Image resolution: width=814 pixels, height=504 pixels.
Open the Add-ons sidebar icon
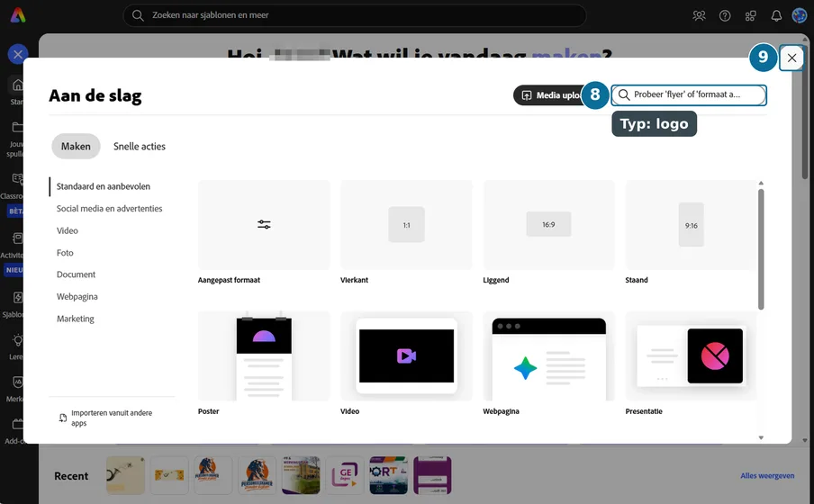pos(18,425)
